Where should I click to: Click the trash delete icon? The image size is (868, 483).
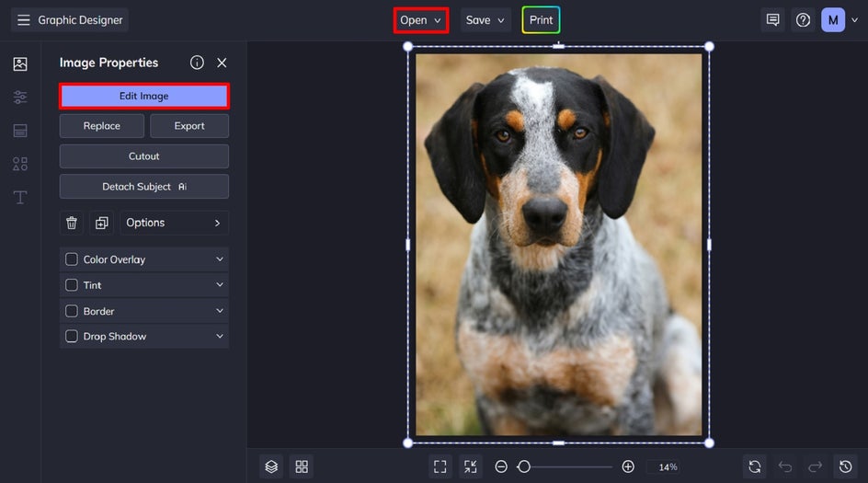point(72,223)
